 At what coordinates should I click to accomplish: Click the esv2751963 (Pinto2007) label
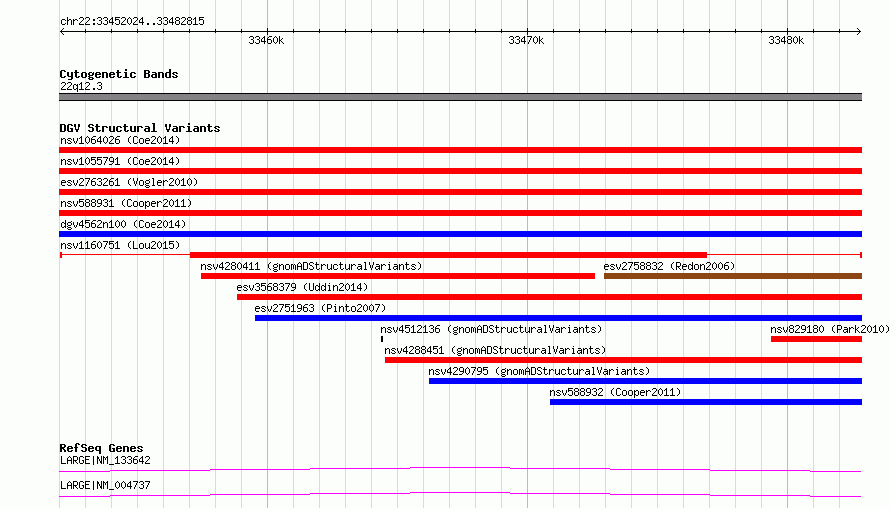coord(320,308)
